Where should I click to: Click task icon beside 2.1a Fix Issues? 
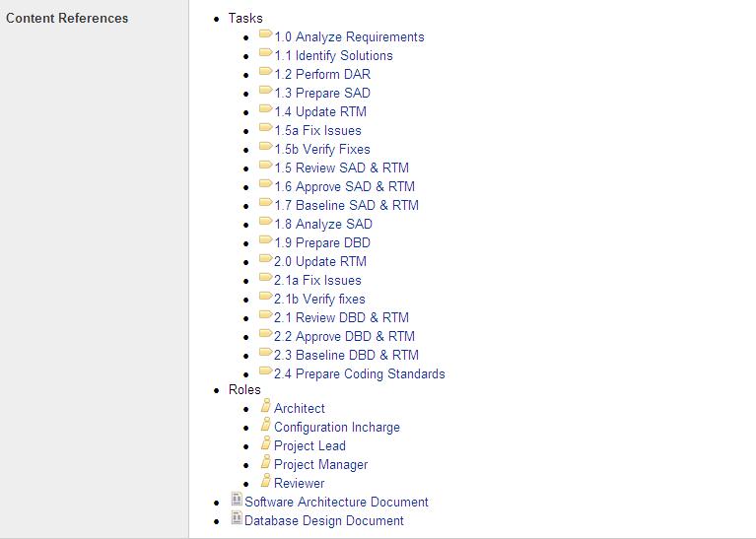266,277
